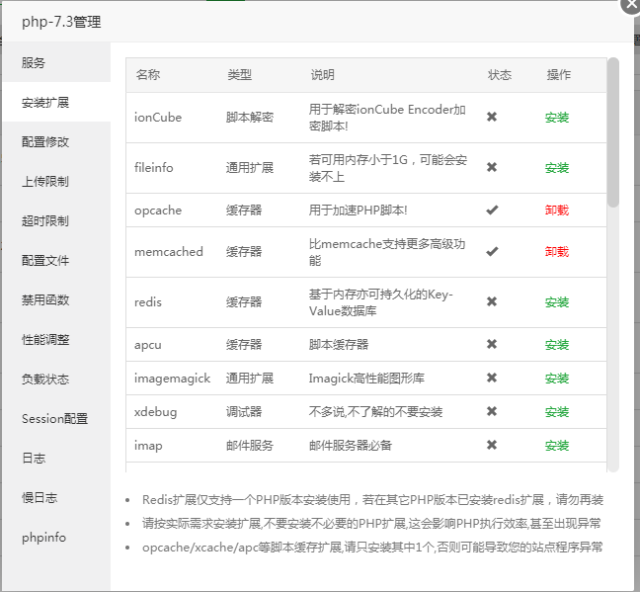Click the fileinfo status cross icon
Image resolution: width=640 pixels, height=592 pixels.
492,167
